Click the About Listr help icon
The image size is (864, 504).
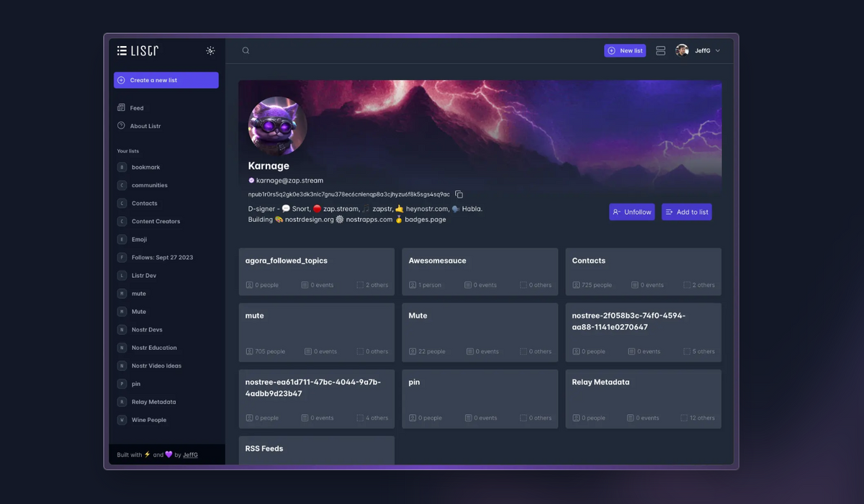click(x=121, y=126)
